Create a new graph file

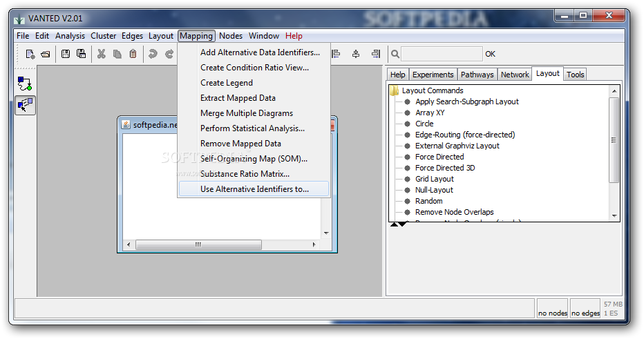pyautogui.click(x=30, y=54)
